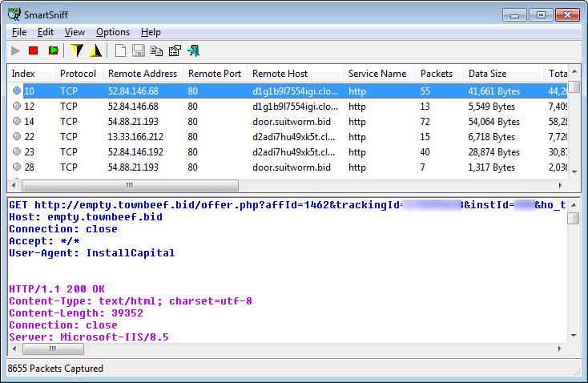Image resolution: width=588 pixels, height=383 pixels.
Task: Click the Server: Microsoft-IIS/8.5 line
Action: point(89,337)
